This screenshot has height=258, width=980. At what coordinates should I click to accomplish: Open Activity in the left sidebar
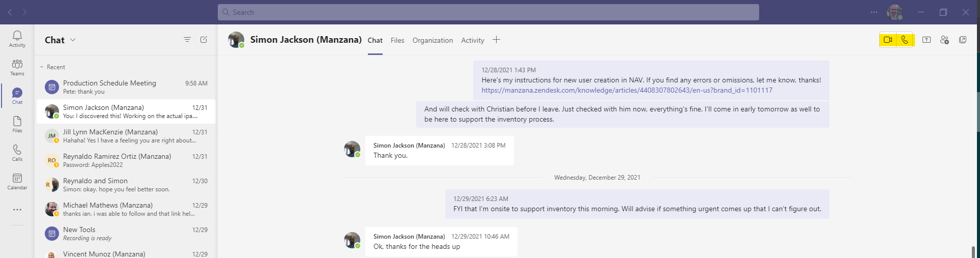click(x=17, y=39)
